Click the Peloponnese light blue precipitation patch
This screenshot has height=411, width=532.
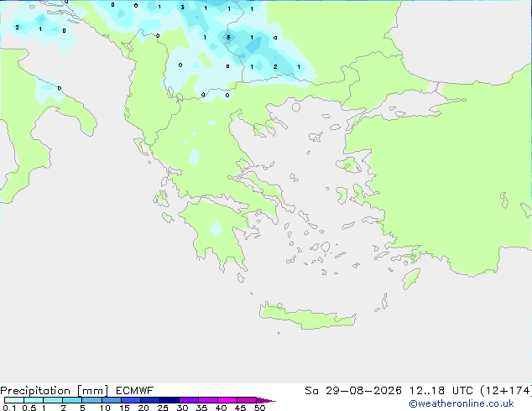pyautogui.click(x=216, y=229)
